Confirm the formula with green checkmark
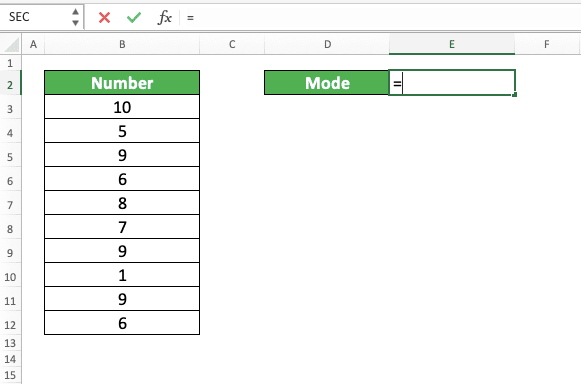The image size is (581, 384). (x=134, y=17)
